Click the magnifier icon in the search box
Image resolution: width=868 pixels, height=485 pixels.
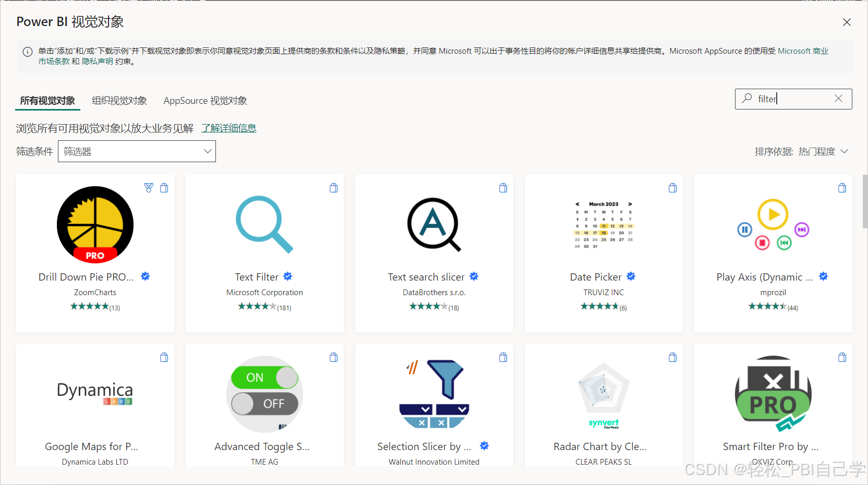[747, 98]
